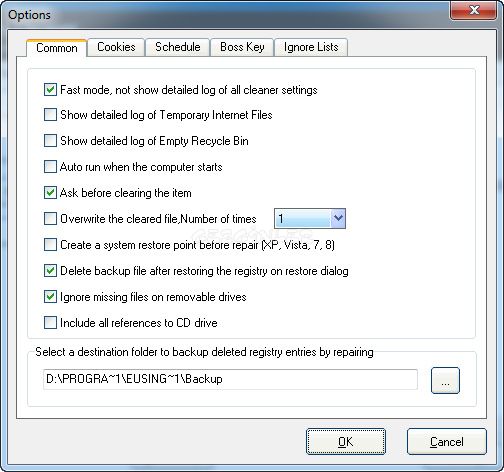Click the backup folder path field
This screenshot has height=472, width=504.
point(230,379)
